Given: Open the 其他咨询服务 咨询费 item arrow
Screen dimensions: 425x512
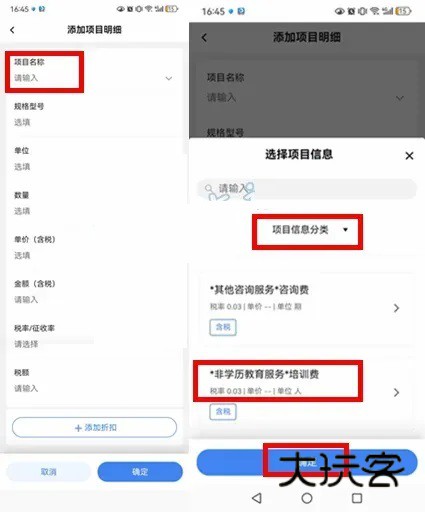Looking at the screenshot, I should pyautogui.click(x=396, y=308).
